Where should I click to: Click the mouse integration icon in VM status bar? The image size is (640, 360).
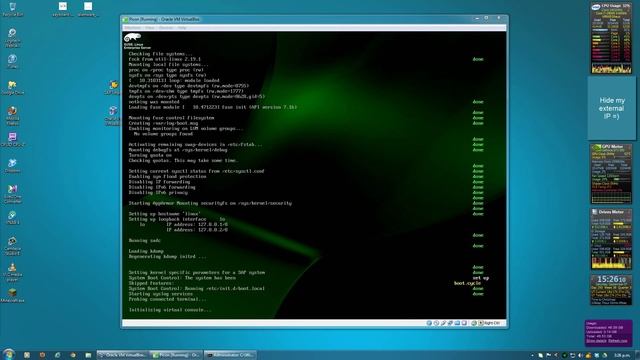[x=474, y=323]
